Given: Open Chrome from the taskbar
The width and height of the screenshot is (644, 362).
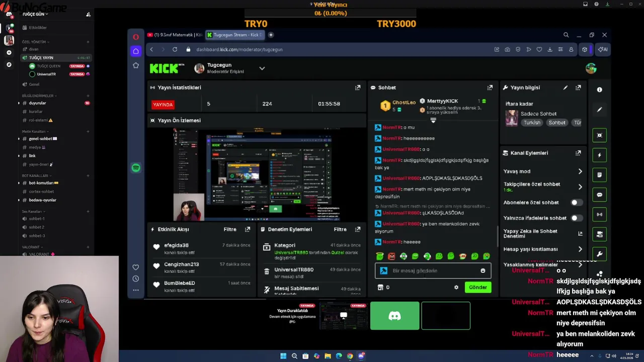Looking at the screenshot, I should click(350, 356).
